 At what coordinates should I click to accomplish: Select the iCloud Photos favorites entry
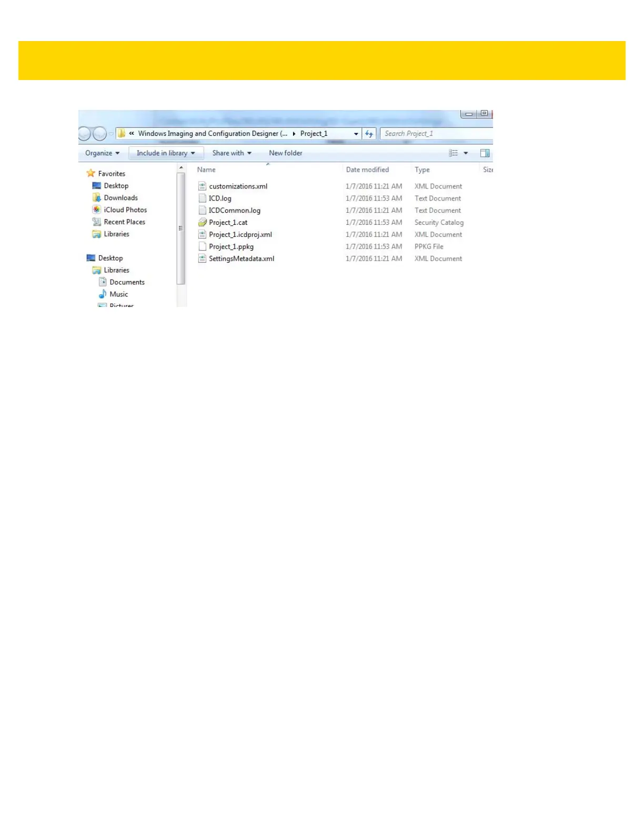pos(125,210)
